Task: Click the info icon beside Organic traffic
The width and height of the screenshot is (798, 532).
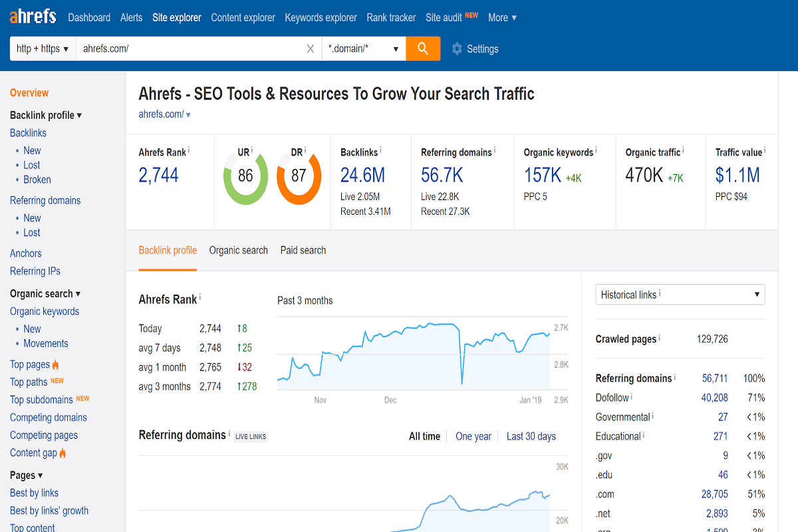Action: pyautogui.click(x=684, y=151)
